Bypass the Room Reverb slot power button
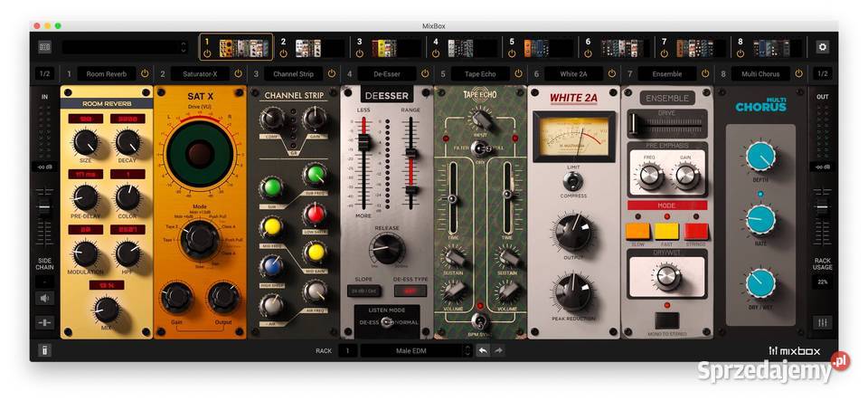This screenshot has height=401, width=868. click(145, 73)
